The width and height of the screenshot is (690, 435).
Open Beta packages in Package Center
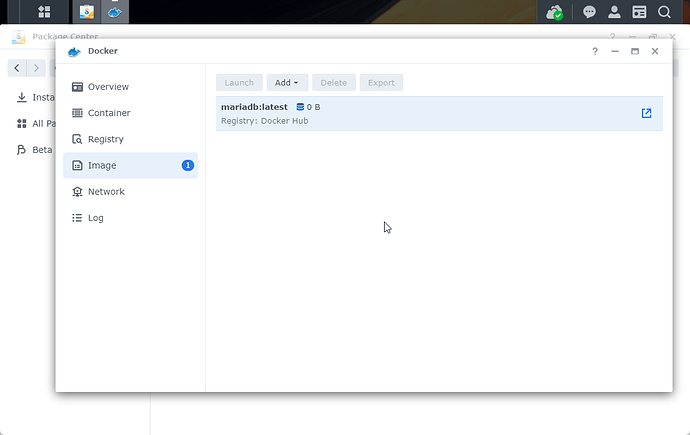coord(35,150)
